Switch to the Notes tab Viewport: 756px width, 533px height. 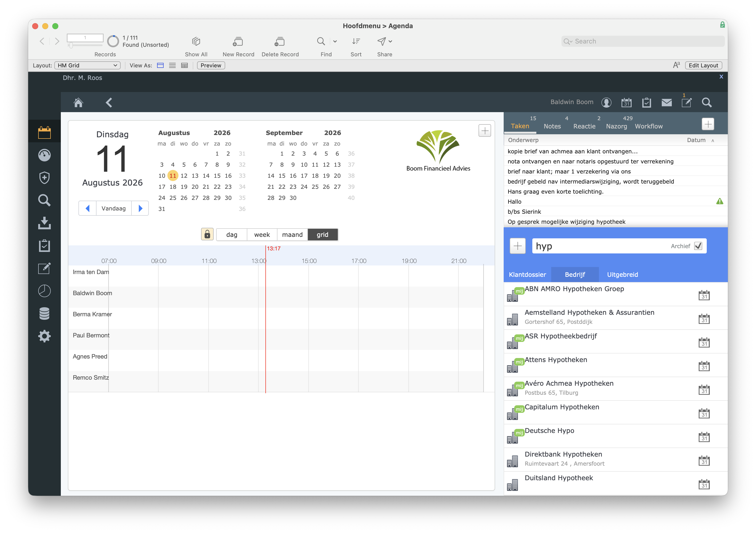point(552,126)
